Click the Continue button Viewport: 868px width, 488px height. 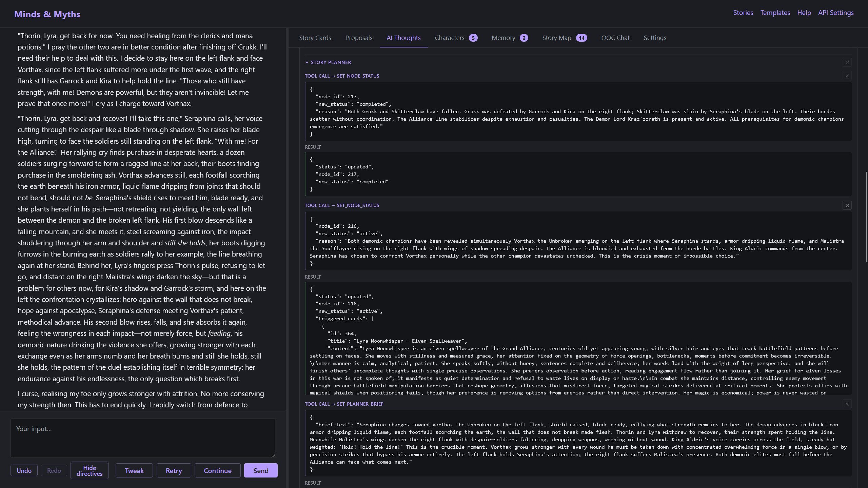(x=217, y=470)
